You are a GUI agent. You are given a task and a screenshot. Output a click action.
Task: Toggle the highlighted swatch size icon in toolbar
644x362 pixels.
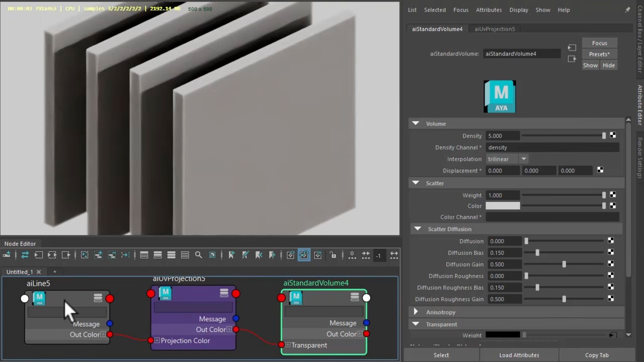tap(304, 255)
